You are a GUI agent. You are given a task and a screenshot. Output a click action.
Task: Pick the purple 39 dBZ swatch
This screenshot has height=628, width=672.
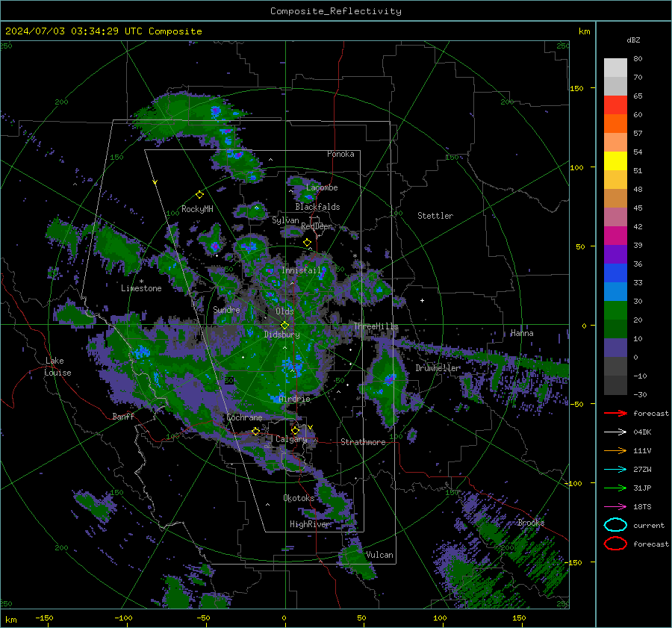click(x=615, y=254)
